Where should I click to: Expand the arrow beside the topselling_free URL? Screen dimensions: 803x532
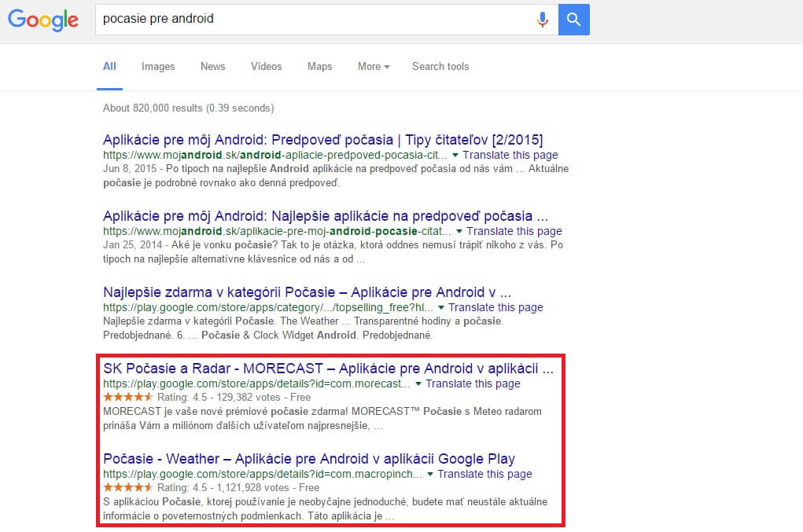coord(441,307)
